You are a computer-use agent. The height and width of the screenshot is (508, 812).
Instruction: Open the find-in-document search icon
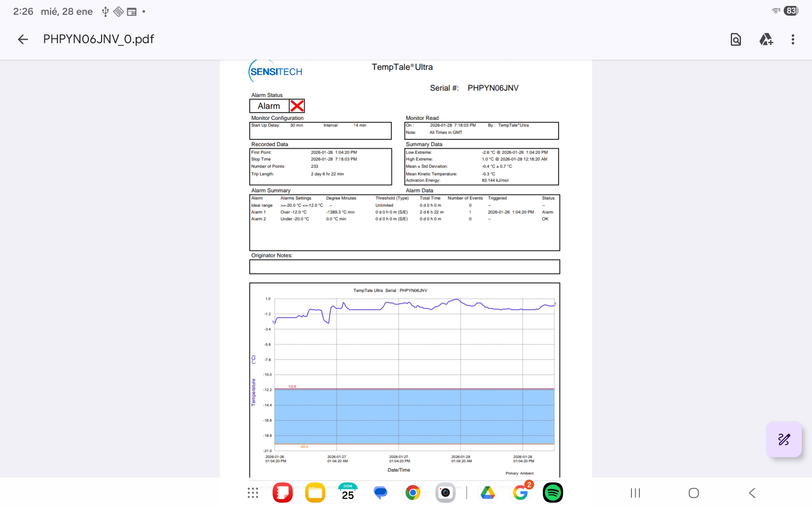click(735, 39)
